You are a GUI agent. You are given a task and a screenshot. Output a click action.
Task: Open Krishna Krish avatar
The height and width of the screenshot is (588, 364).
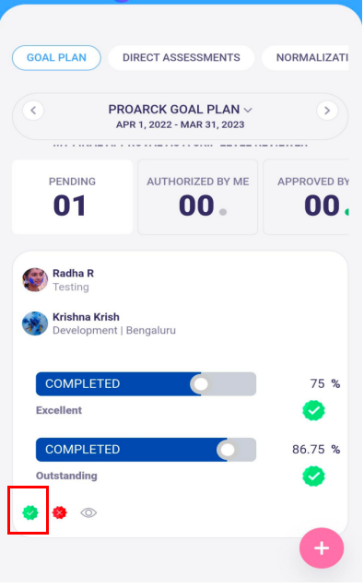pos(35,323)
